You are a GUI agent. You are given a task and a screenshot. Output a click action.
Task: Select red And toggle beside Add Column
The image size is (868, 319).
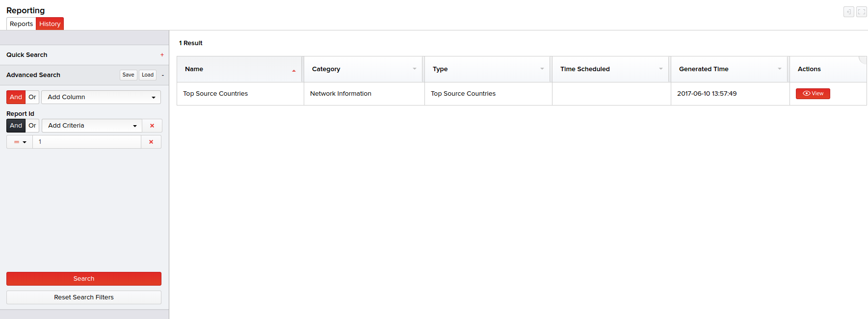(16, 97)
